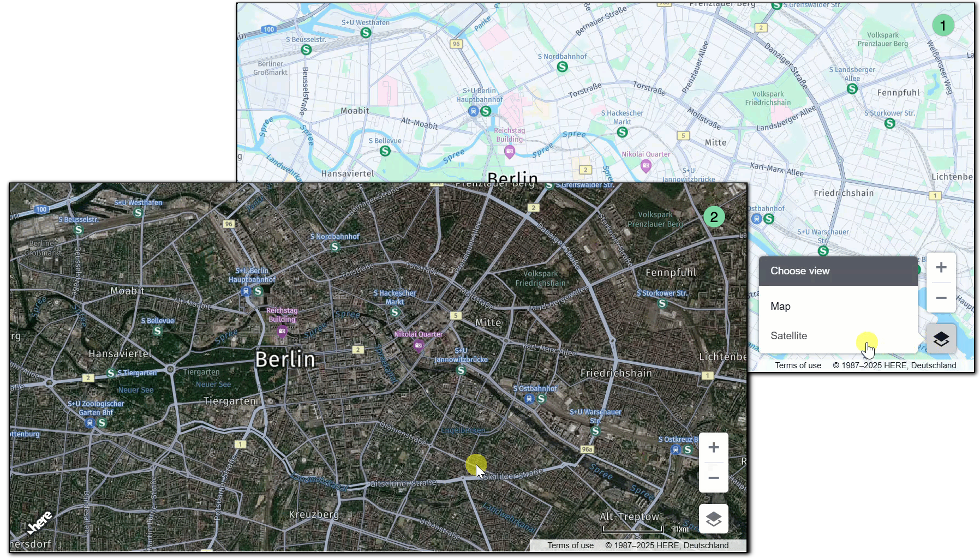Image resolution: width=980 pixels, height=558 pixels.
Task: Select Satellite from the Choose view list
Action: tap(789, 335)
